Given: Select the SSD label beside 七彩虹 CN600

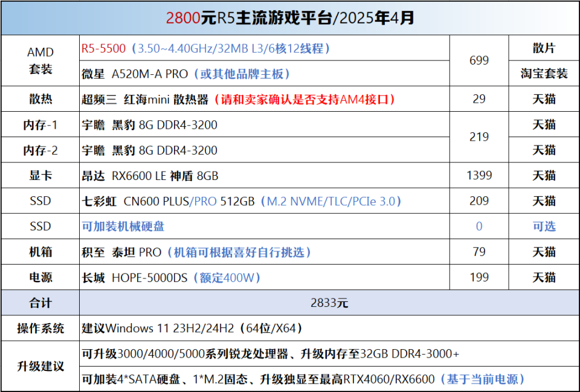Looking at the screenshot, I should (x=40, y=201).
